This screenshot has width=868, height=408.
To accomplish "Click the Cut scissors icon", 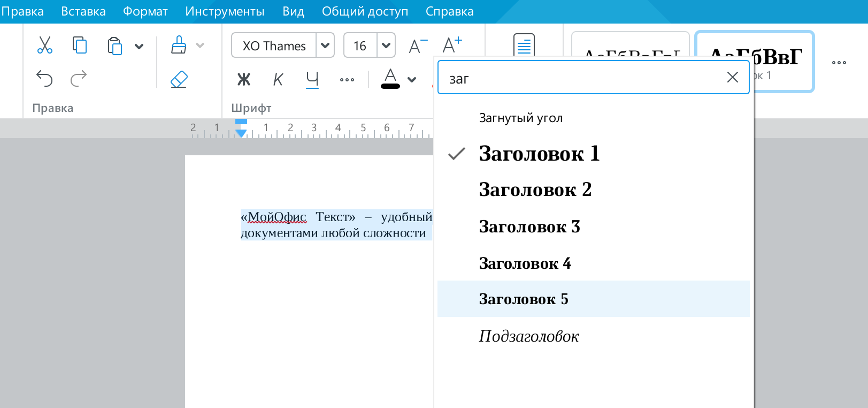I will tap(45, 46).
